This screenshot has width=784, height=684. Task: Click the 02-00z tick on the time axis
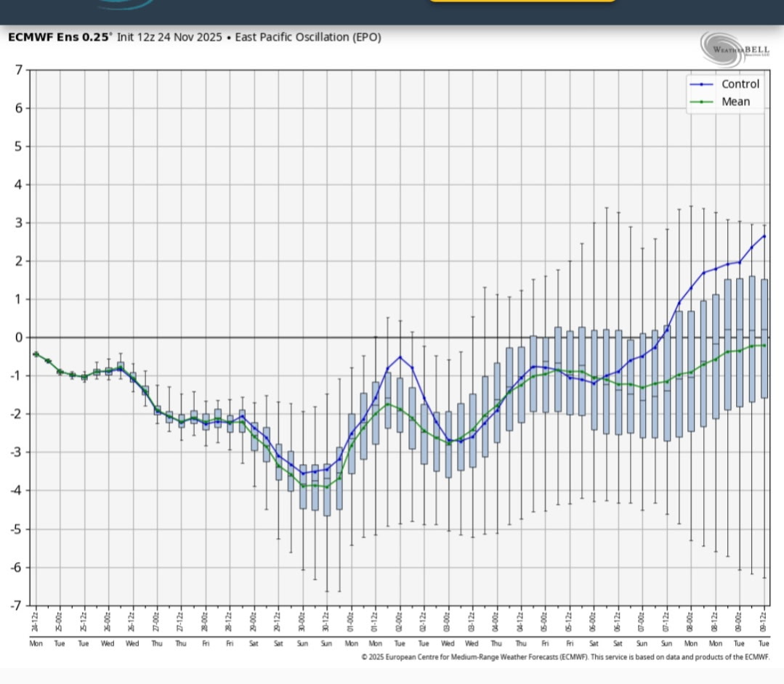[x=400, y=622]
